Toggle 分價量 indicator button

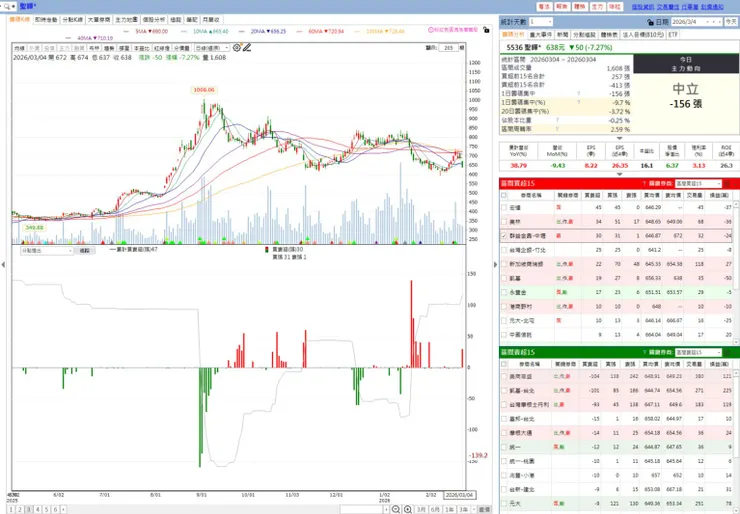click(x=181, y=48)
